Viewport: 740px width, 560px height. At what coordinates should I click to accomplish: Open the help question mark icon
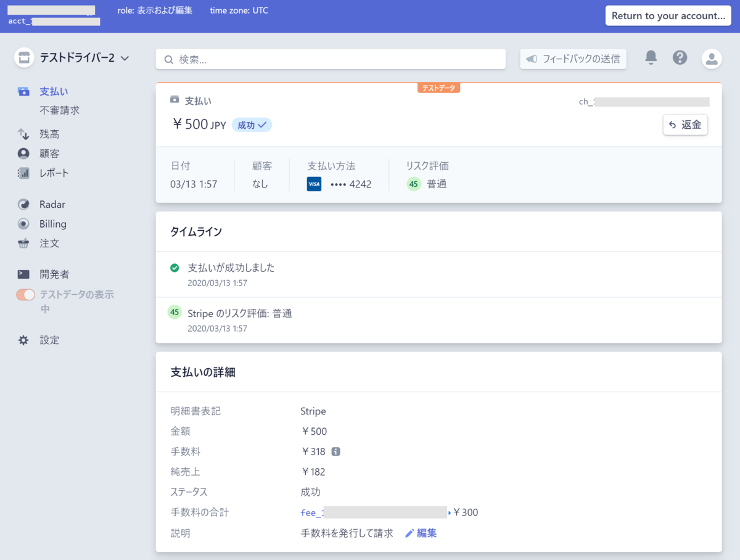pos(680,58)
